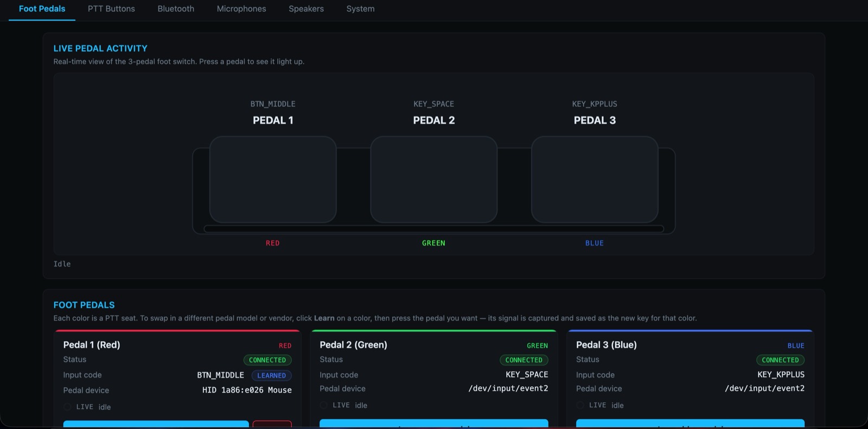Click KEY_KPPLUS input code in Pedal 3 card
Screen dimensions: 868x429
pyautogui.click(x=781, y=375)
